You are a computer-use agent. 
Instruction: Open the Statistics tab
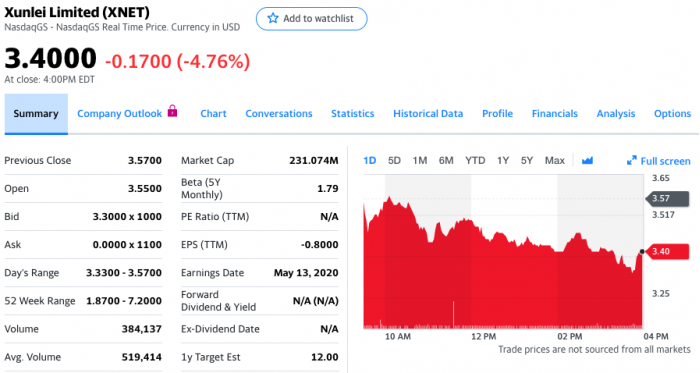click(x=353, y=114)
